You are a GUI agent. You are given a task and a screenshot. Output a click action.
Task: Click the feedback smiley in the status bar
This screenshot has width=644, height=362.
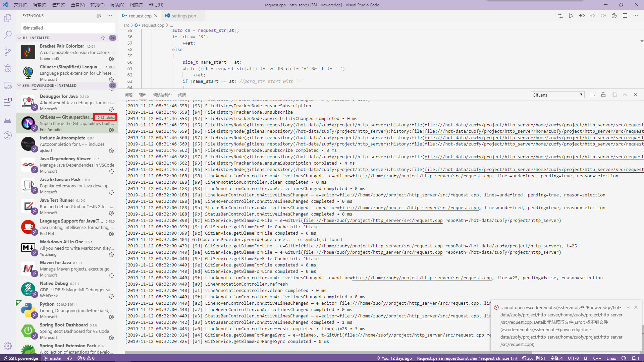click(623, 358)
